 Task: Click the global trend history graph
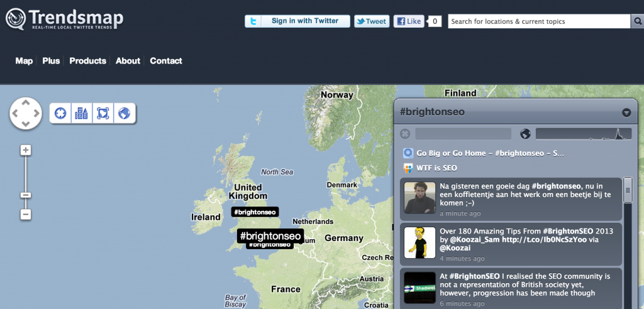click(584, 134)
